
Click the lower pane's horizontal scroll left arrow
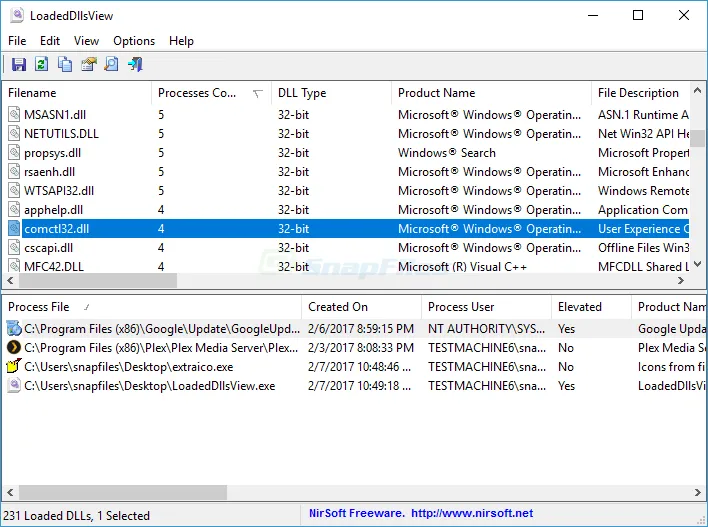coord(10,492)
